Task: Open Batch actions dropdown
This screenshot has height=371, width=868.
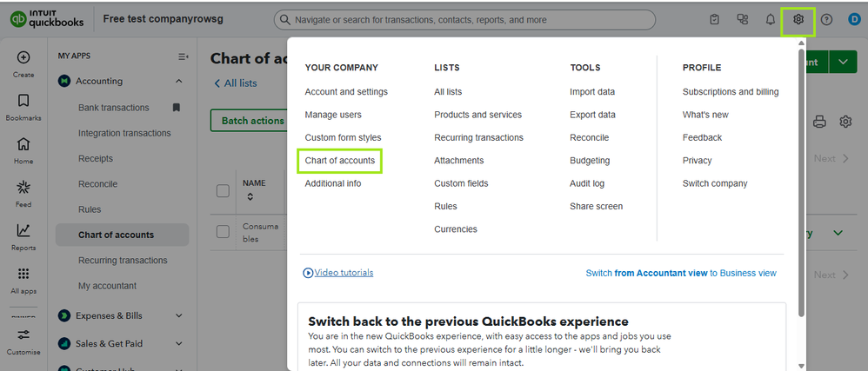Action: (x=249, y=121)
